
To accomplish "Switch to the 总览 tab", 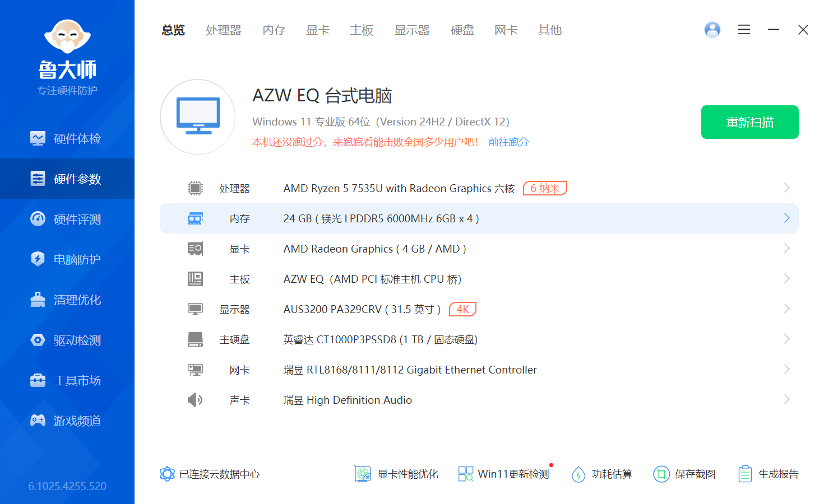I will pyautogui.click(x=173, y=30).
